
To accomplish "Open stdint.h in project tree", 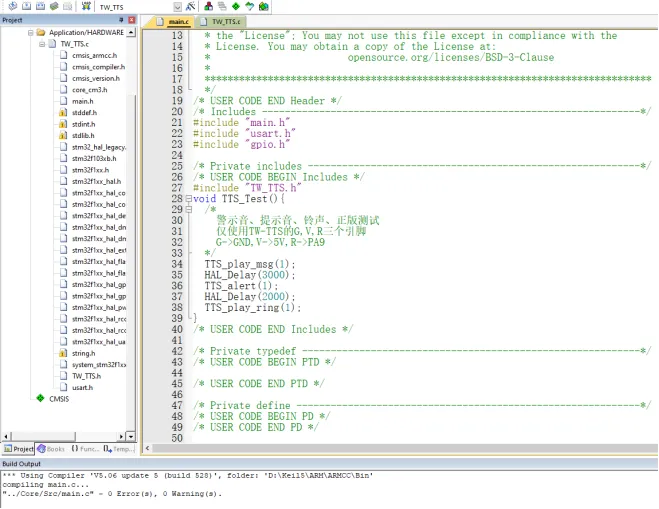I will pyautogui.click(x=83, y=124).
